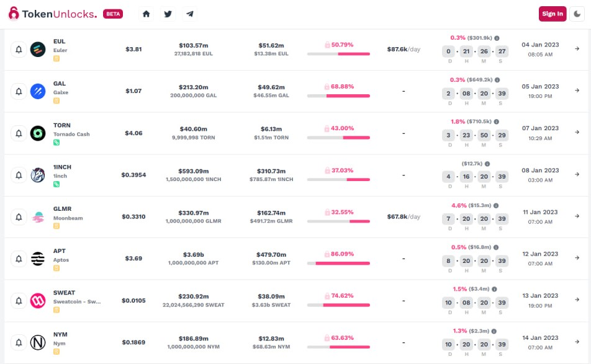The image size is (591, 364).
Task: Open the home page icon
Action: 147,14
